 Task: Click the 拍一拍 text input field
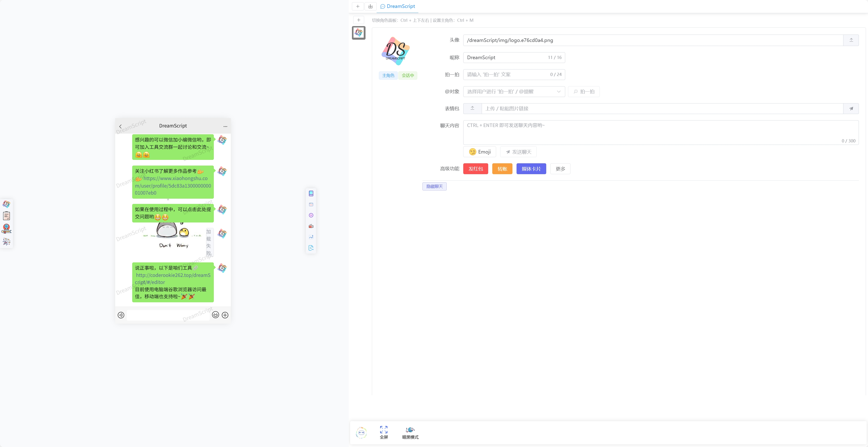[514, 74]
